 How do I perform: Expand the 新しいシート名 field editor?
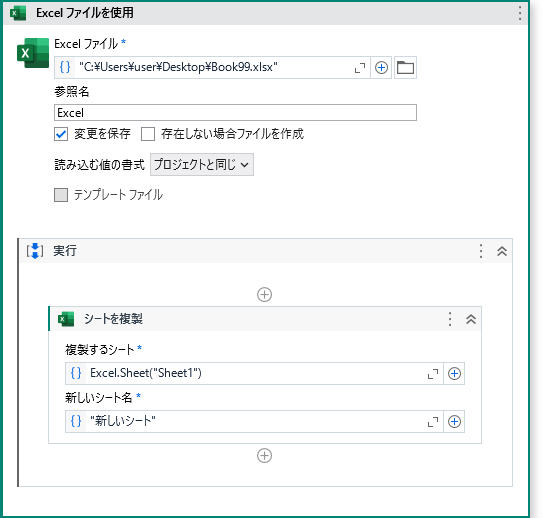(433, 422)
